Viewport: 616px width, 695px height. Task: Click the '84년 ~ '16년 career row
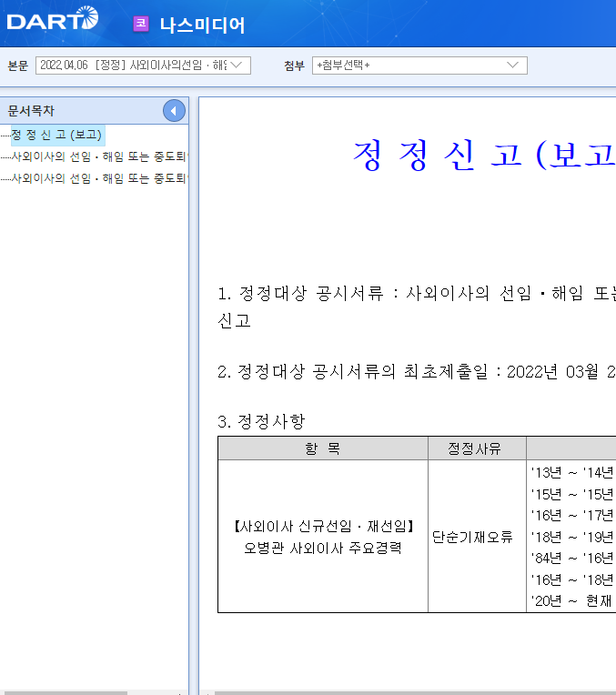coord(572,559)
